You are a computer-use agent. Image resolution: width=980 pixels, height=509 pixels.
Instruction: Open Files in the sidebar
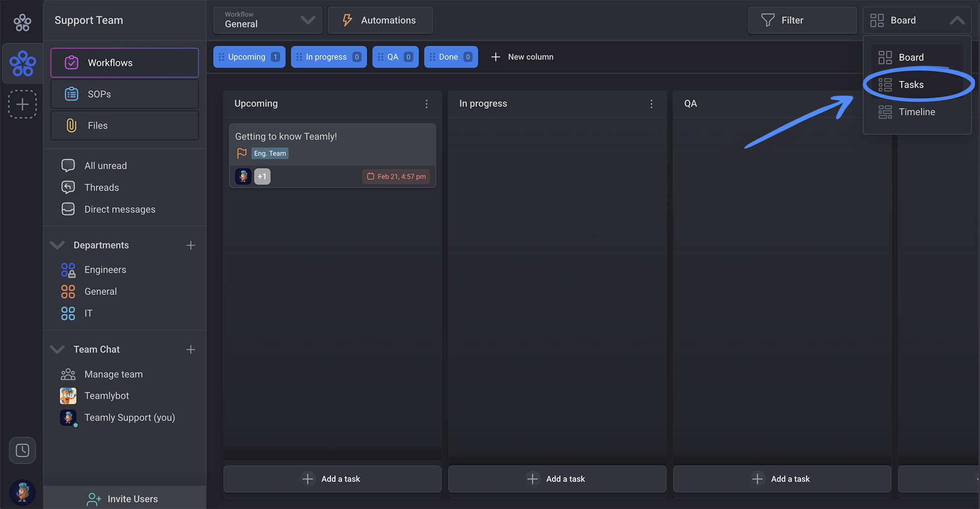point(124,125)
